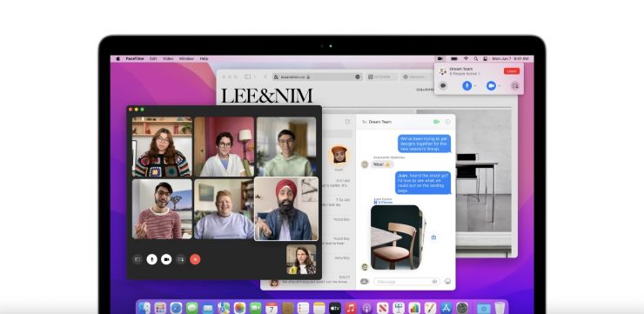Click screen share icon in control panel
Screen dimensions: 644x314
coord(515,86)
